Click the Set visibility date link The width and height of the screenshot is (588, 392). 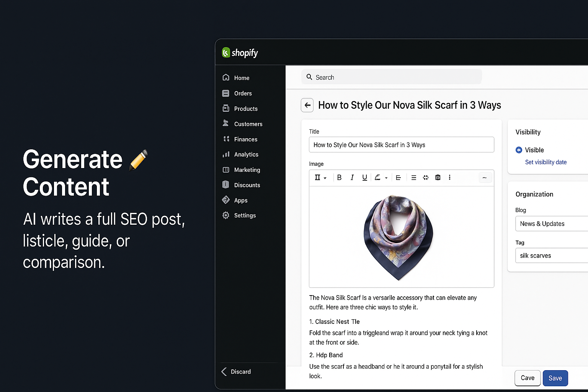[x=546, y=162]
